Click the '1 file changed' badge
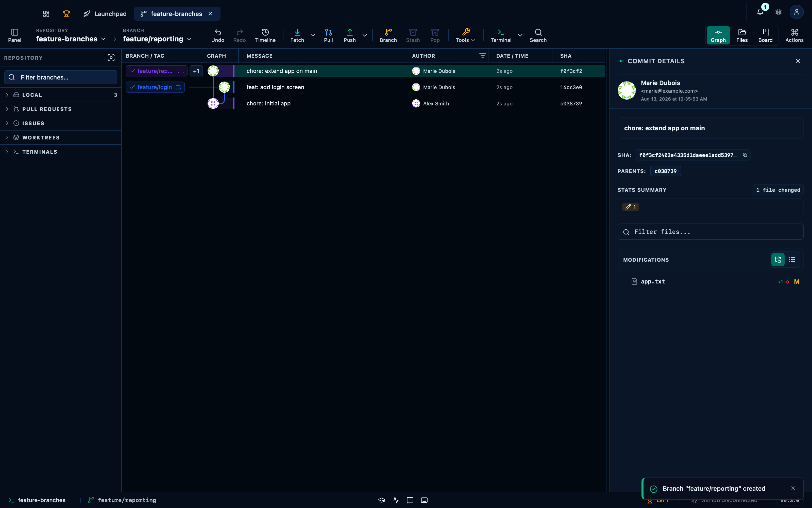The image size is (812, 508). click(x=778, y=190)
